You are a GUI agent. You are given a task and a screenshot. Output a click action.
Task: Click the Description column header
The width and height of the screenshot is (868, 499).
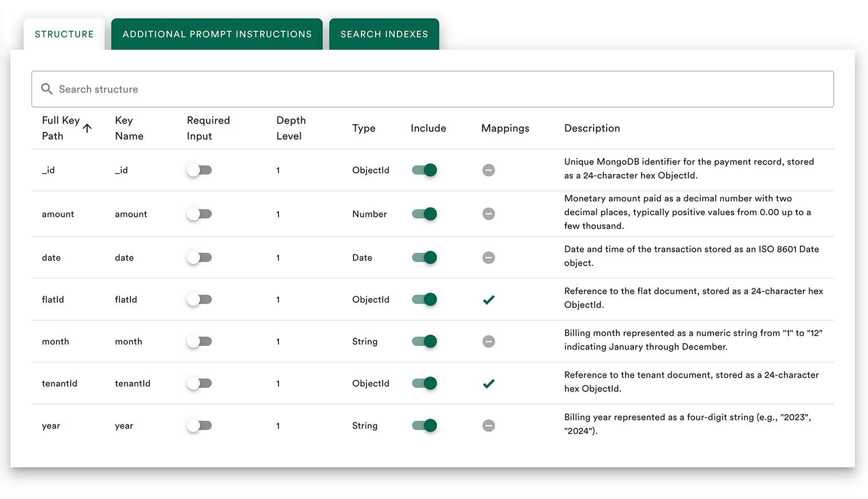(x=592, y=128)
